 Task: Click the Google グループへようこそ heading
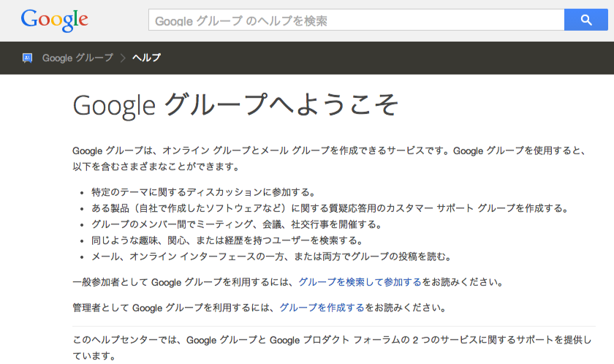coord(235,105)
